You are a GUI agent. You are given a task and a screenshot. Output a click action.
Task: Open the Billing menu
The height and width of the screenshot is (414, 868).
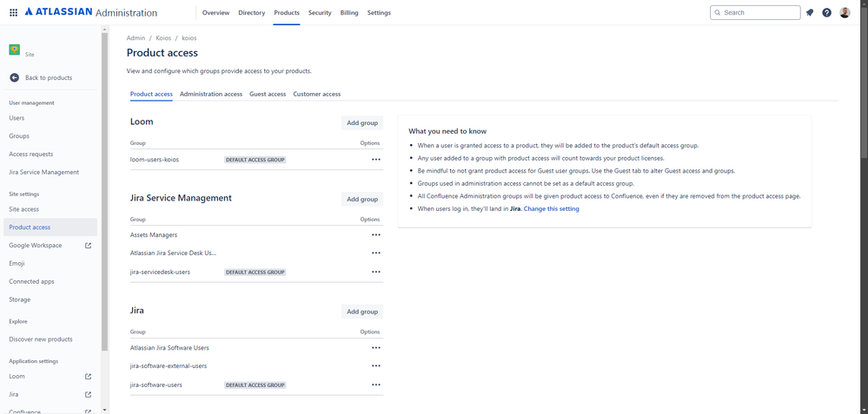(349, 13)
